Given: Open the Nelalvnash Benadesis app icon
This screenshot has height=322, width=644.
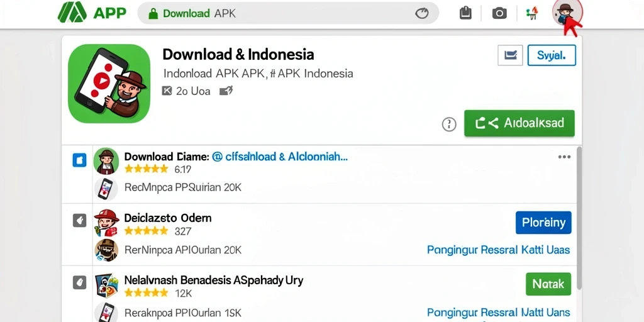Looking at the screenshot, I should 106,285.
